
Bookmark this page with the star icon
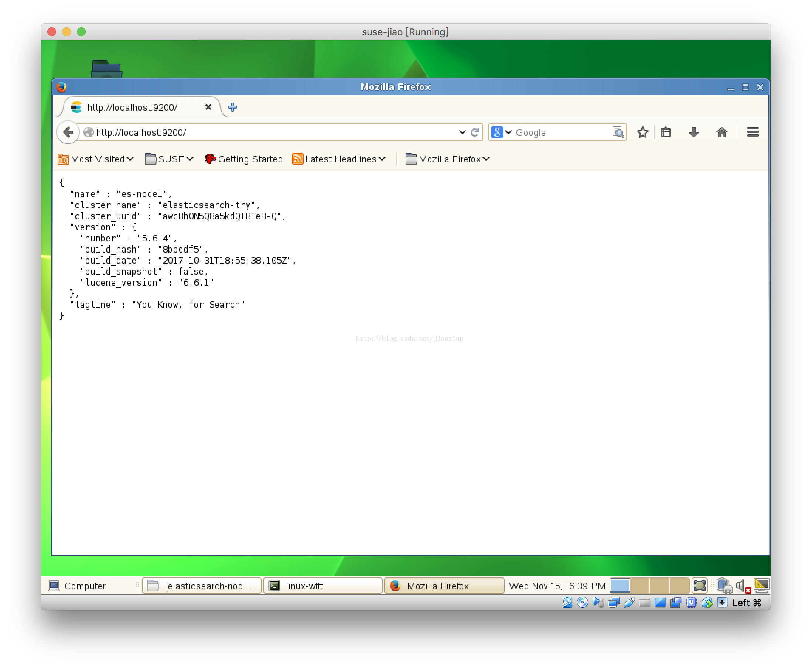pos(642,132)
